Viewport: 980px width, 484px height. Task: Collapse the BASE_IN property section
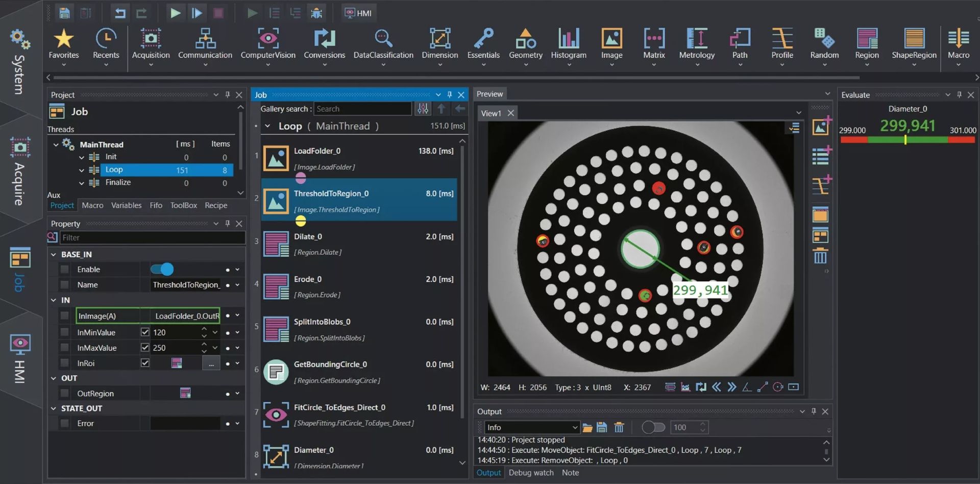54,254
